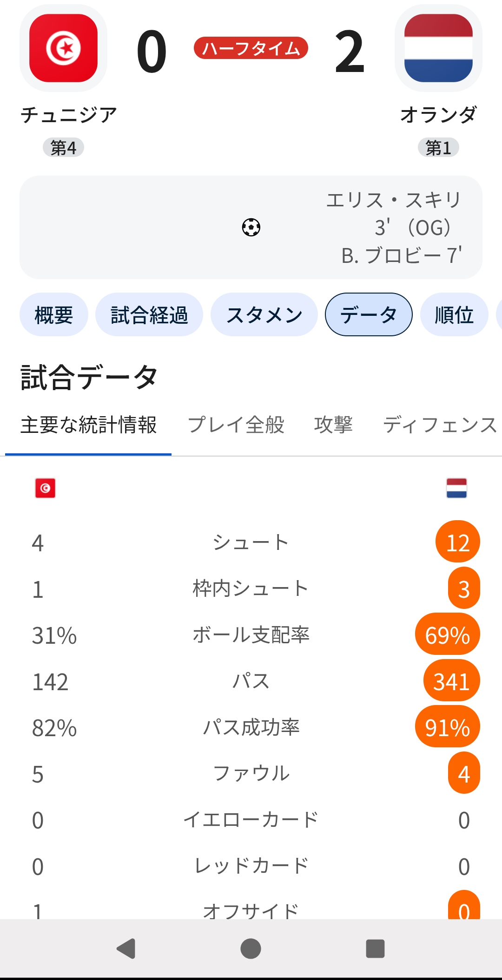Tap small Tunisia flag in stats header

pyautogui.click(x=45, y=488)
